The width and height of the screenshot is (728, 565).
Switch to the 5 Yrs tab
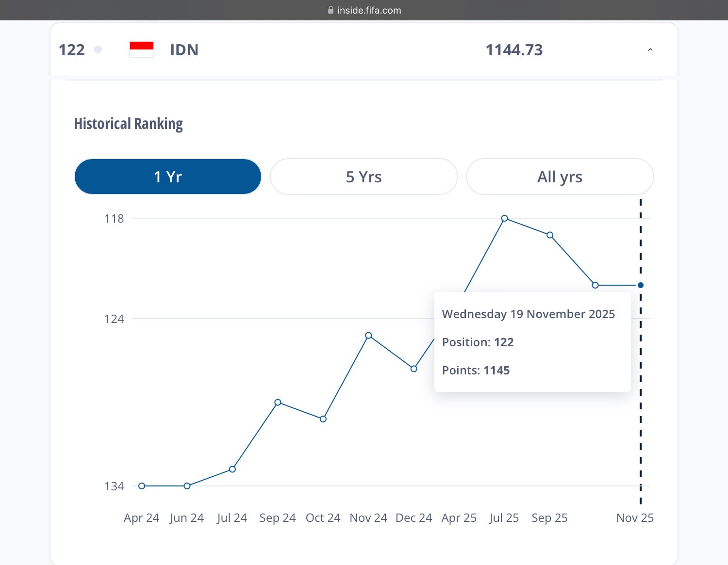point(364,177)
